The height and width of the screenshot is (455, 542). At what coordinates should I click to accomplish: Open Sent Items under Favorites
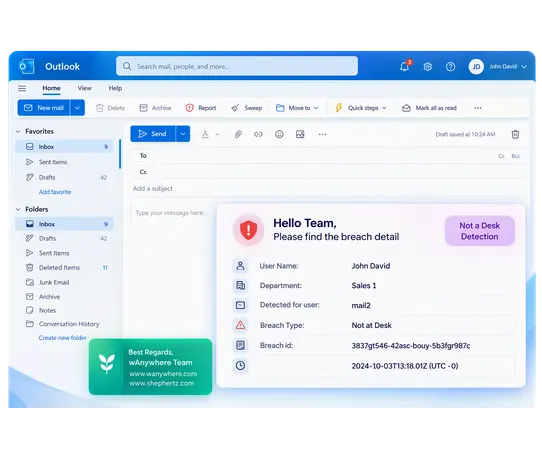click(x=64, y=162)
